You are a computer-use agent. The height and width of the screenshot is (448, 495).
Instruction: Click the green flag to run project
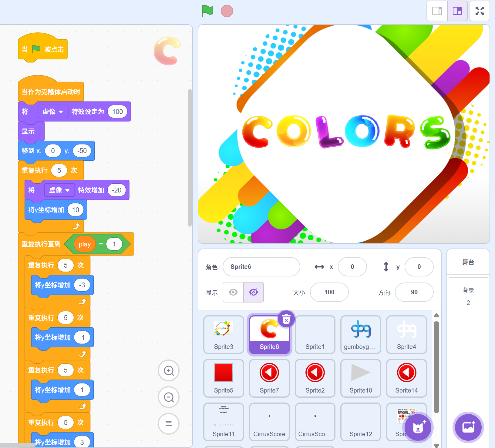pos(207,11)
